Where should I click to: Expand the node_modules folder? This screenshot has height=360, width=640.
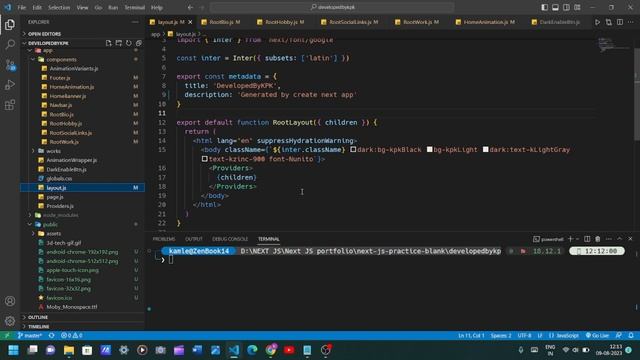(60, 215)
